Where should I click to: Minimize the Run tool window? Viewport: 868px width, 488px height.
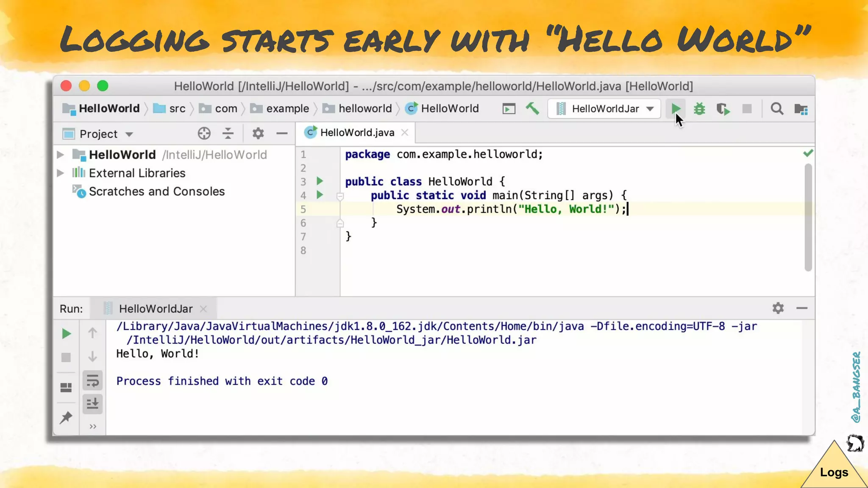click(x=802, y=308)
